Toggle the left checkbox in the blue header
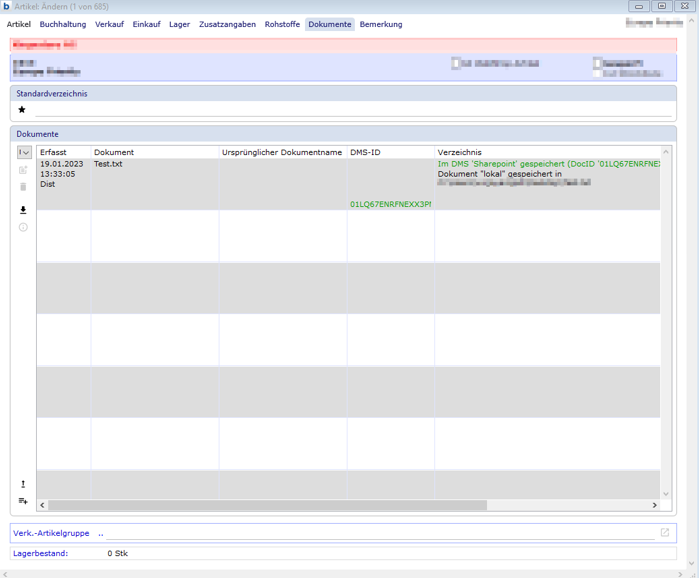Image resolution: width=699 pixels, height=578 pixels. coord(456,63)
